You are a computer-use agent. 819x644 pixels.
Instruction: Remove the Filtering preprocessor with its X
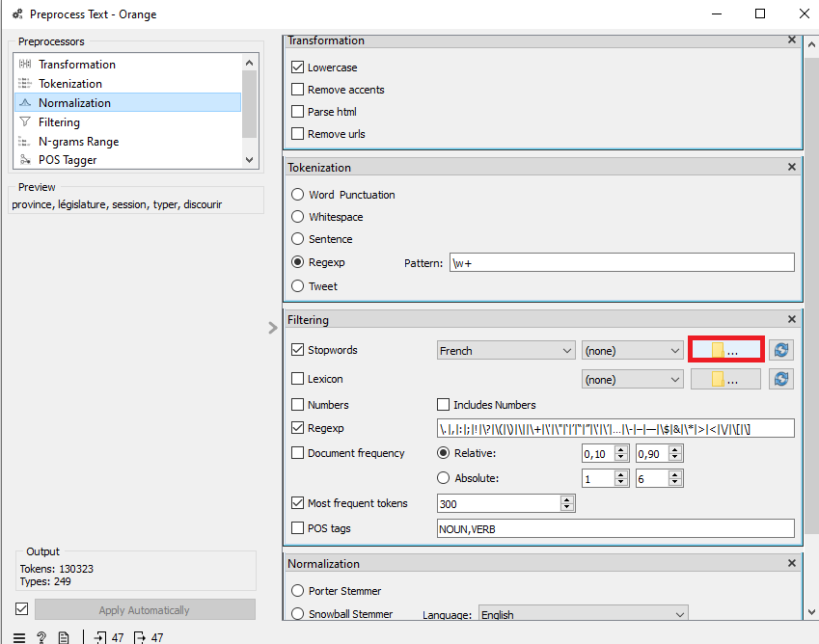click(792, 319)
